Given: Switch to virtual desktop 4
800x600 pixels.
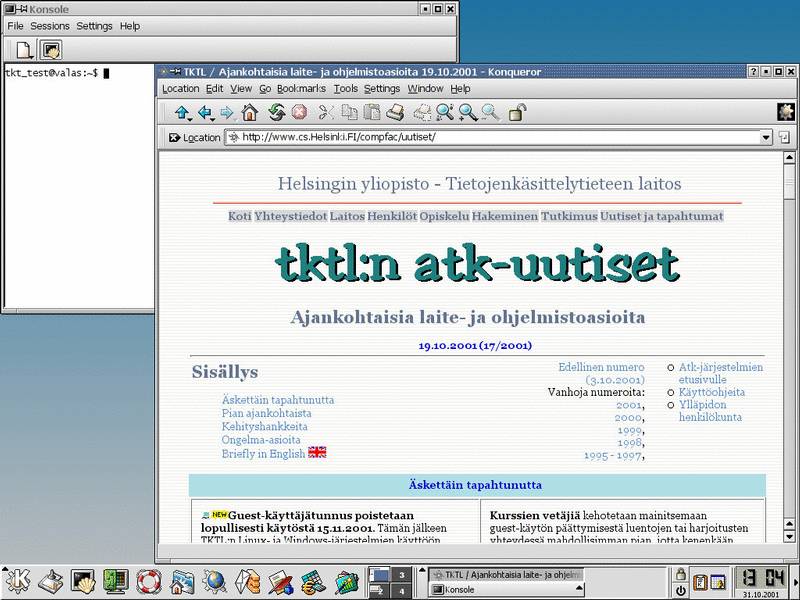Looking at the screenshot, I should tap(402, 591).
